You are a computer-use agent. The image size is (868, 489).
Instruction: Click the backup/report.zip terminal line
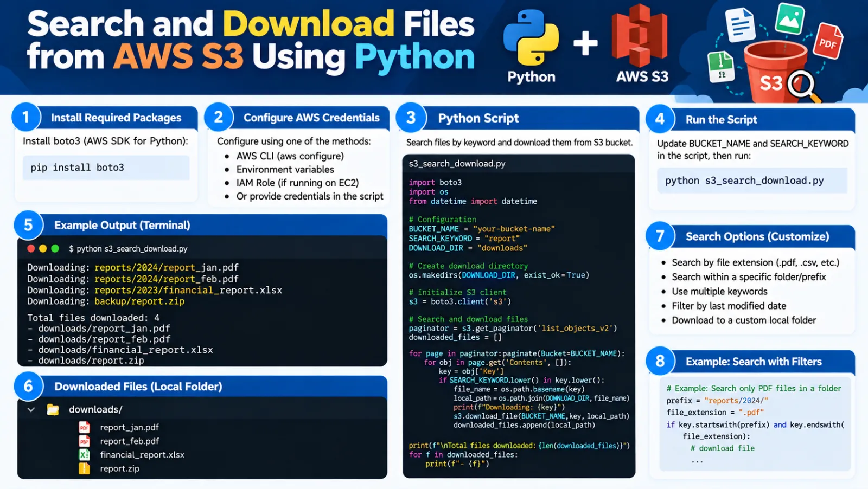pyautogui.click(x=106, y=301)
